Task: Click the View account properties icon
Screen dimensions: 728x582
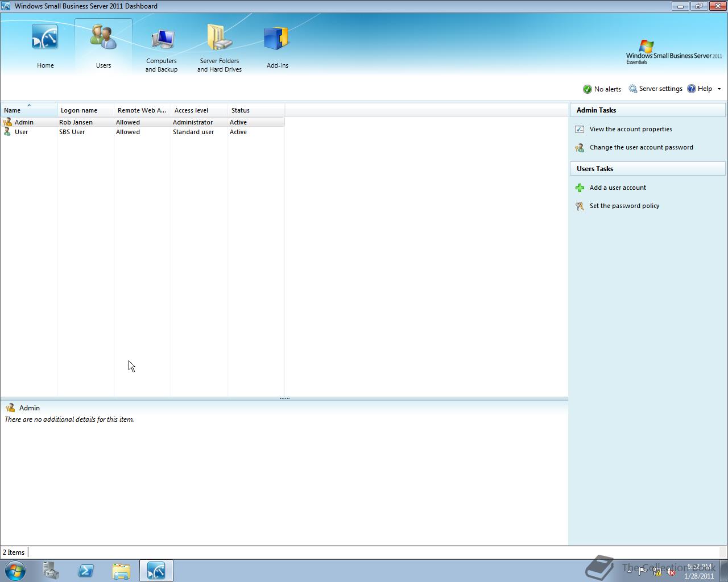Action: coord(580,130)
